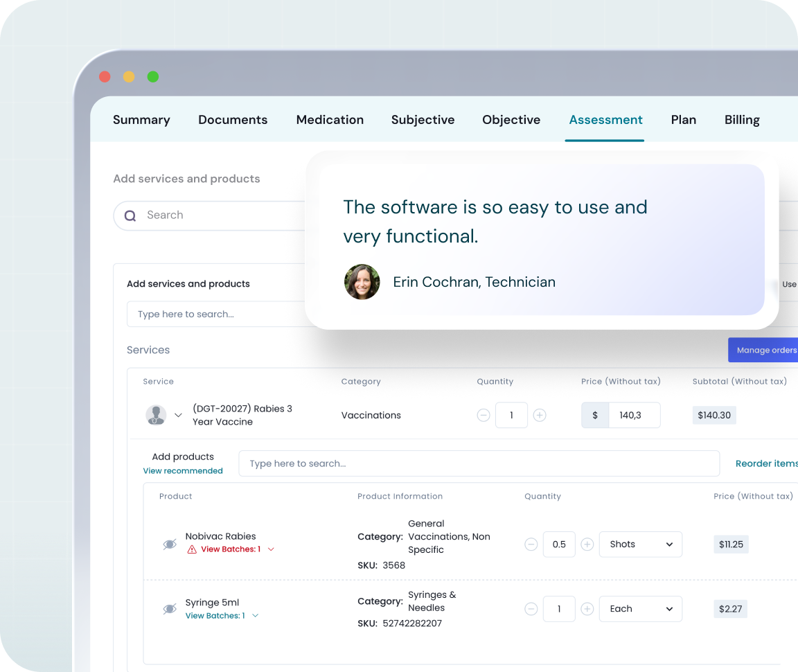Click the dollar sign currency prefix
Image resolution: width=798 pixels, height=672 pixels.
tap(595, 416)
